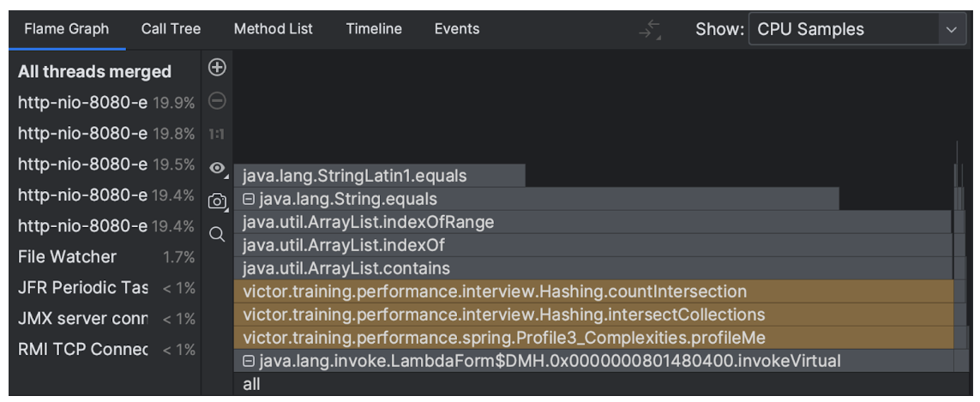The width and height of the screenshot is (980, 402).
Task: Click the Hashing.countIntersection frame
Action: pos(495,291)
